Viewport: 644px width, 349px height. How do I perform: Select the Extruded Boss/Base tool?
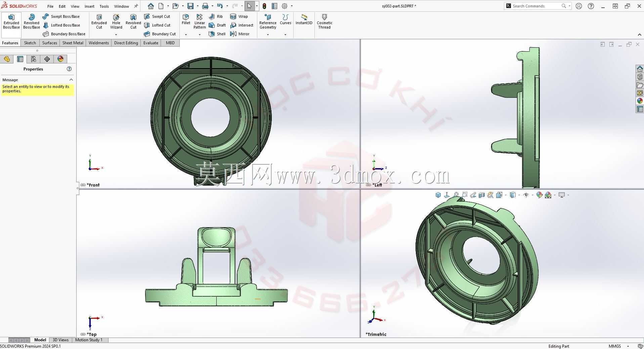11,21
